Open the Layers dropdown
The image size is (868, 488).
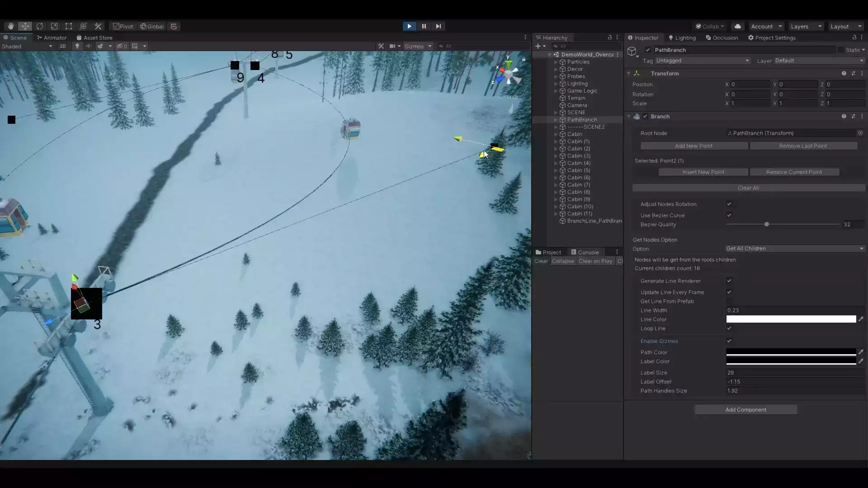pyautogui.click(x=806, y=26)
